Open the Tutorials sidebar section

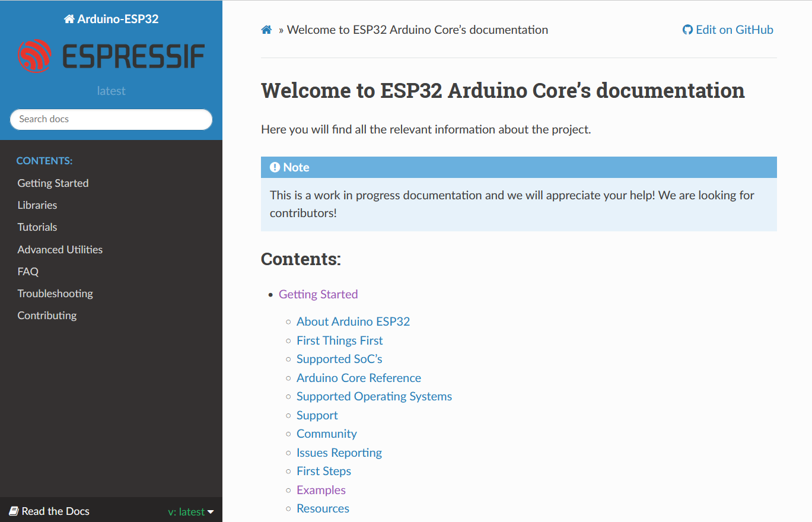[x=37, y=227]
